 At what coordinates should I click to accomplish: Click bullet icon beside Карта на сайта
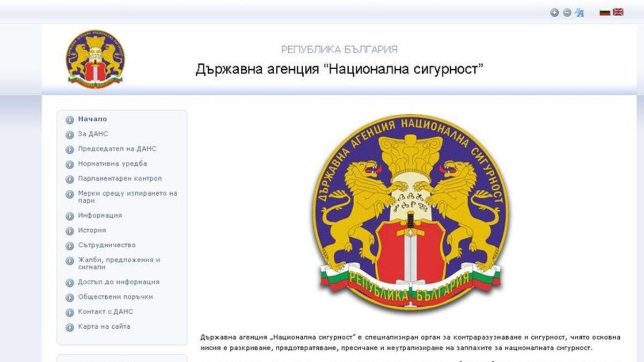click(x=69, y=328)
